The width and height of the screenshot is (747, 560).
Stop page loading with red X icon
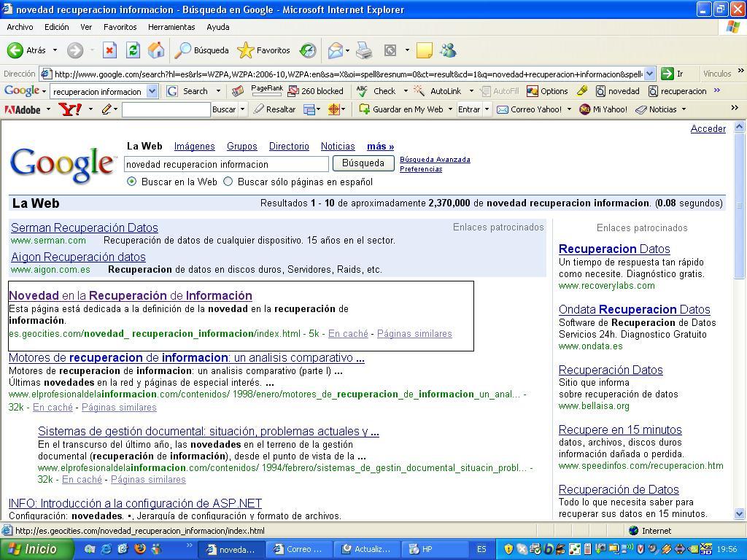pyautogui.click(x=109, y=50)
